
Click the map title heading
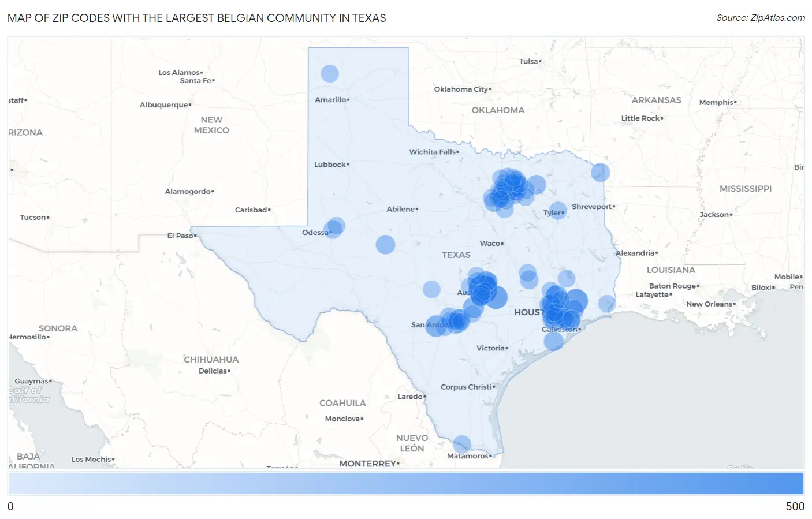[196, 18]
